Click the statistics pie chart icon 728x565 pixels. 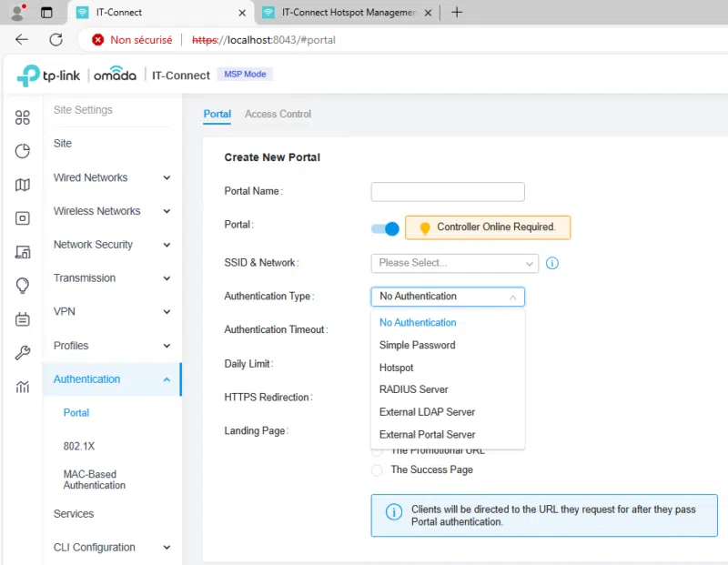[23, 151]
